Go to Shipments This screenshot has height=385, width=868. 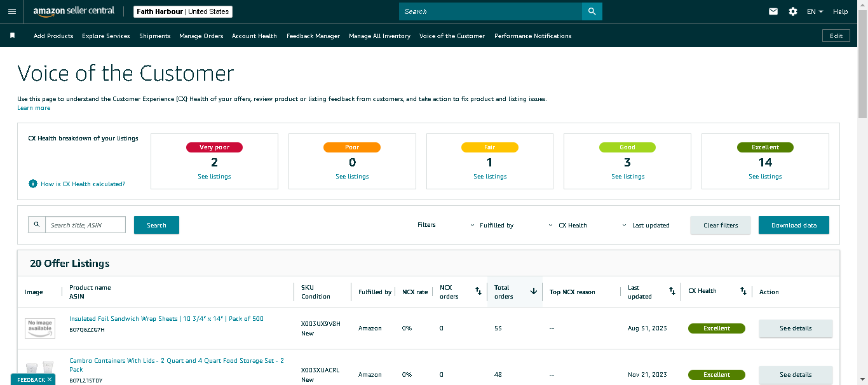155,36
